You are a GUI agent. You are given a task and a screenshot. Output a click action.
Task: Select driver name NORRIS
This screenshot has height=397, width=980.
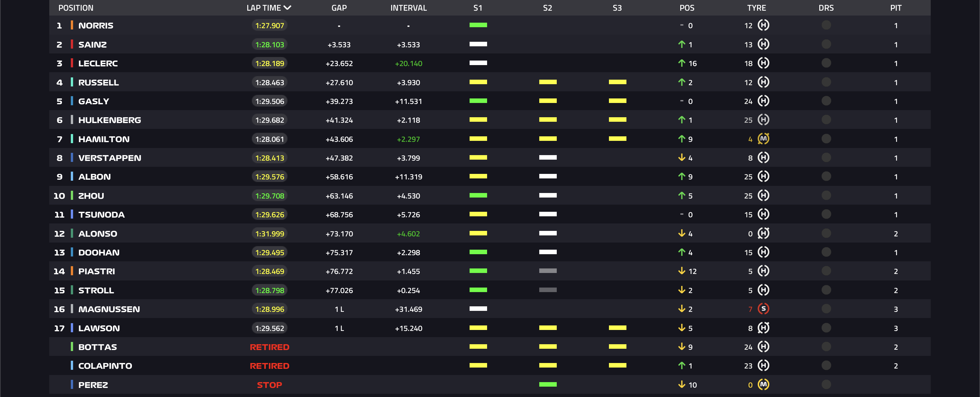point(96,26)
